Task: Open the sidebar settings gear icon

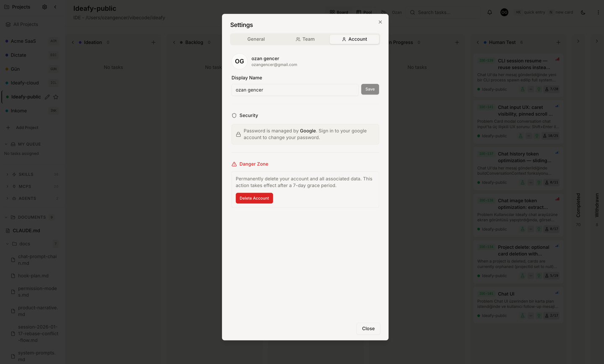Action: coord(44,7)
